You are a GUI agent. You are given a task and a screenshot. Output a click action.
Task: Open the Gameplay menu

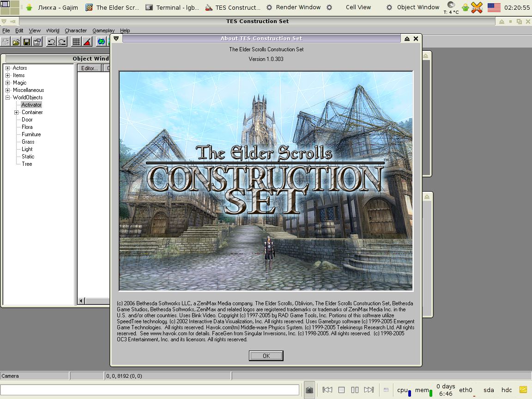pos(103,30)
